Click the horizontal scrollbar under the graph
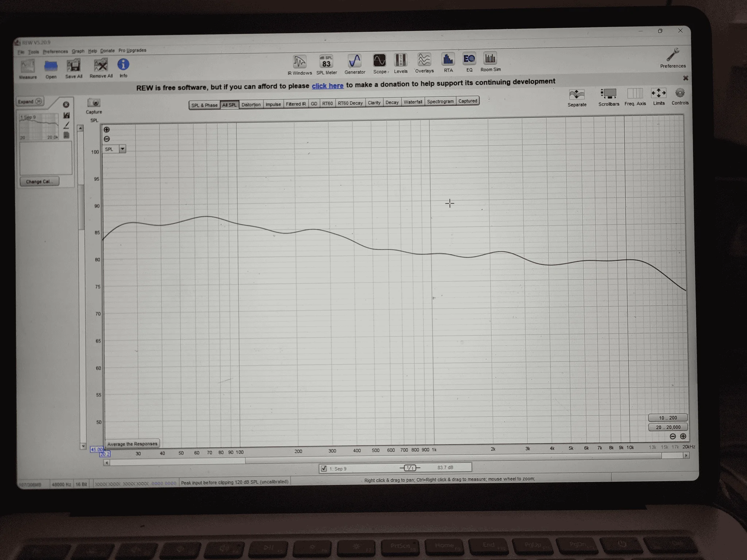Image resolution: width=747 pixels, height=560 pixels. [396, 459]
